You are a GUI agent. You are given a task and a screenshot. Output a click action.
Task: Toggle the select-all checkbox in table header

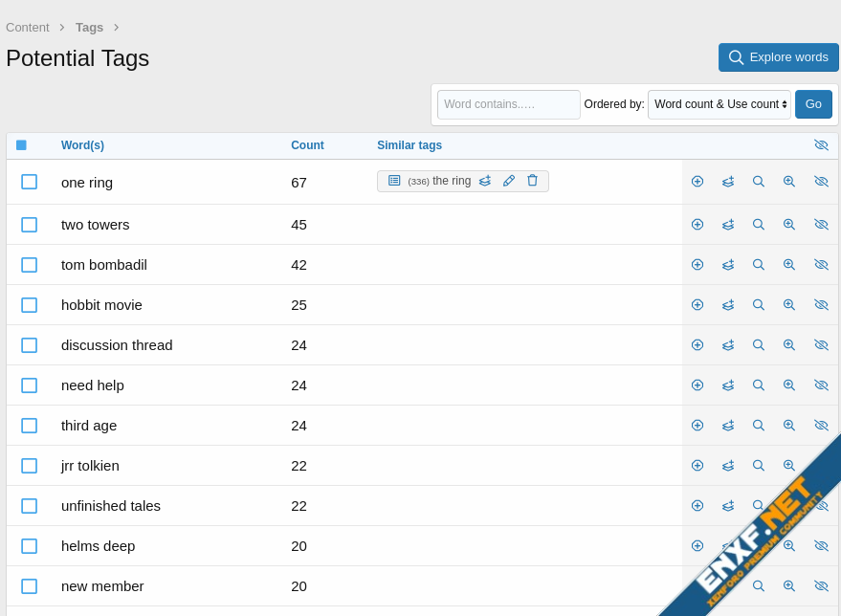pos(21,145)
